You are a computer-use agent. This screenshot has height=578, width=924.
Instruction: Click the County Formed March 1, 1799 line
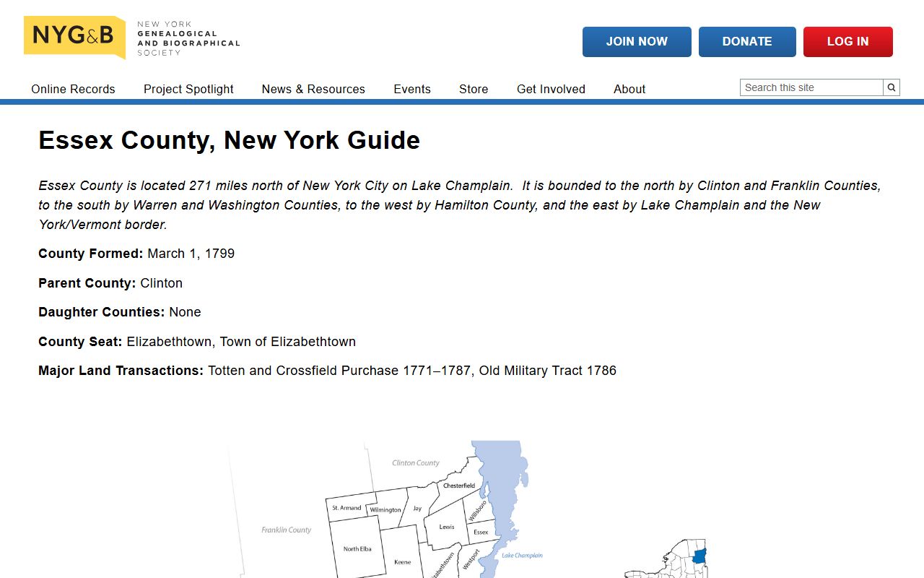136,254
